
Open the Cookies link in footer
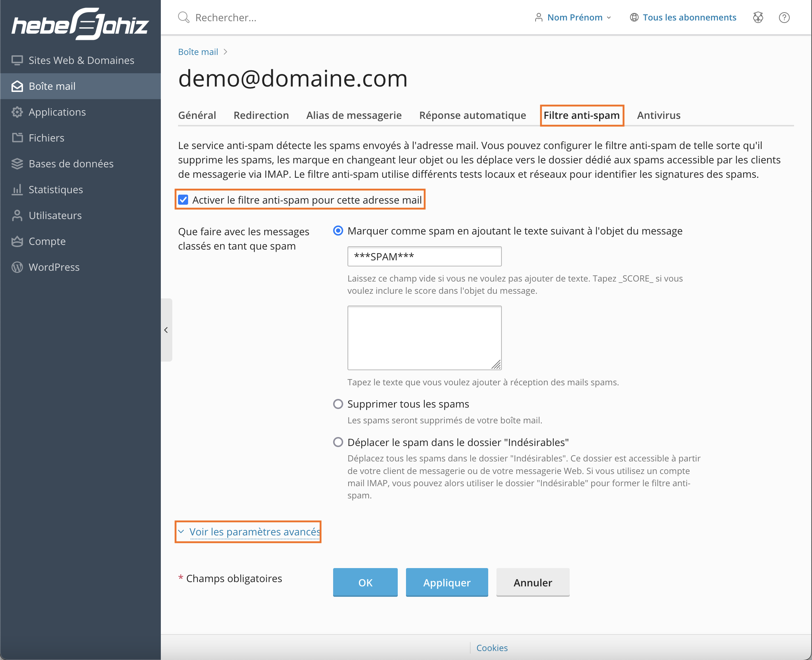tap(492, 648)
